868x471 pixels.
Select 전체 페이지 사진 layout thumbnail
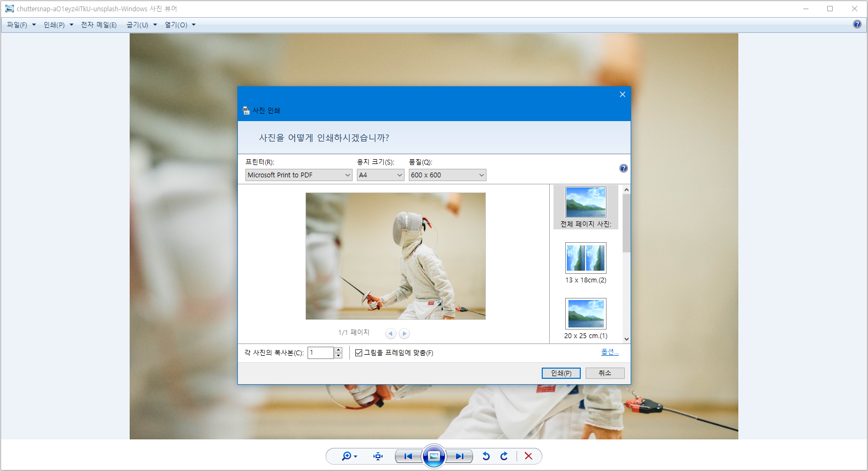(586, 207)
